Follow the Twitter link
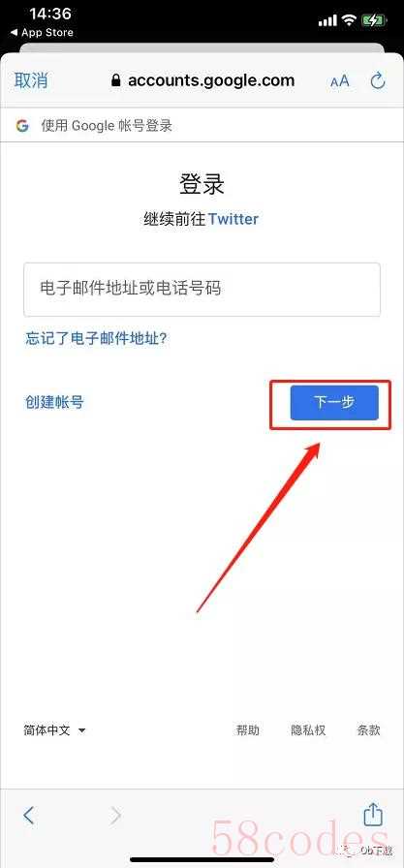Viewport: 404px width, 868px height. coord(233,219)
